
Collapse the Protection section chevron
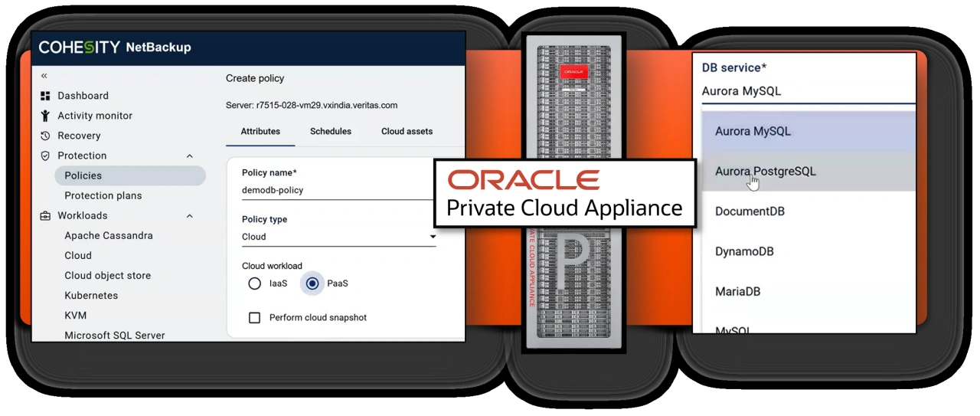(x=190, y=156)
